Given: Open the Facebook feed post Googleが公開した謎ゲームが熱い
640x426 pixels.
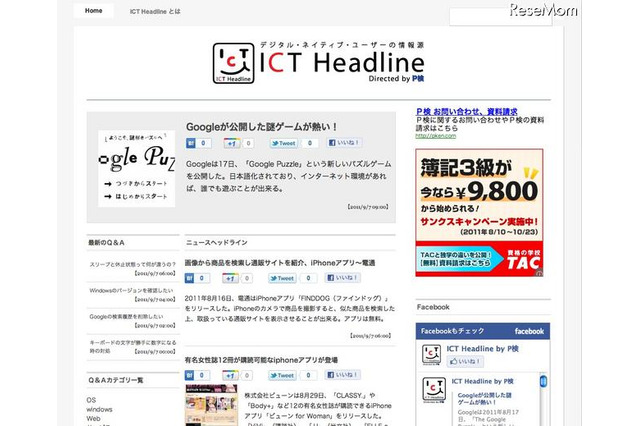Looking at the screenshot, I should [x=484, y=399].
